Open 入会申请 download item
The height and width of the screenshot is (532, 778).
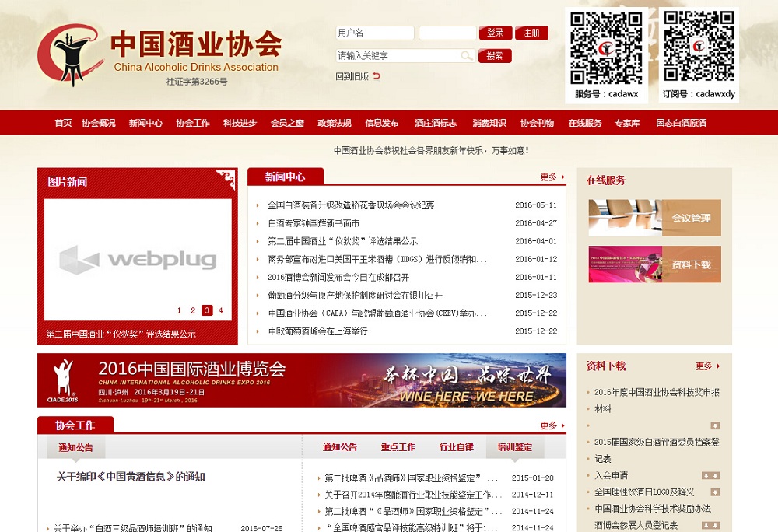click(611, 475)
